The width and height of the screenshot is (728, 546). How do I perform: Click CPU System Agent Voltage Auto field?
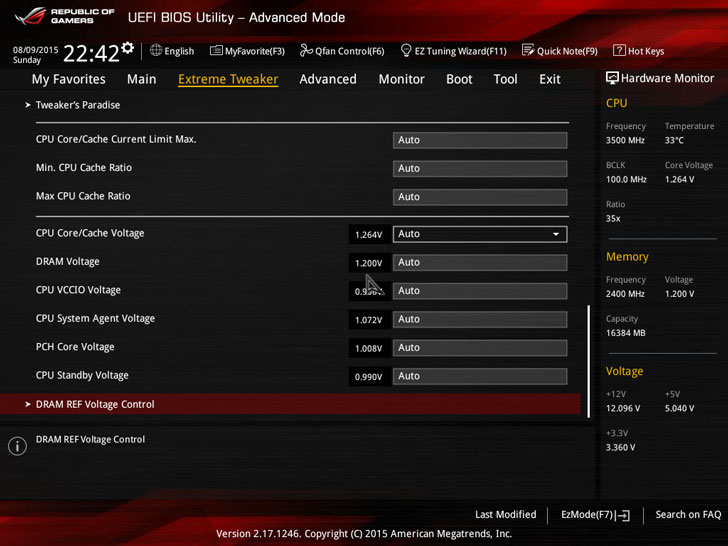(x=480, y=319)
